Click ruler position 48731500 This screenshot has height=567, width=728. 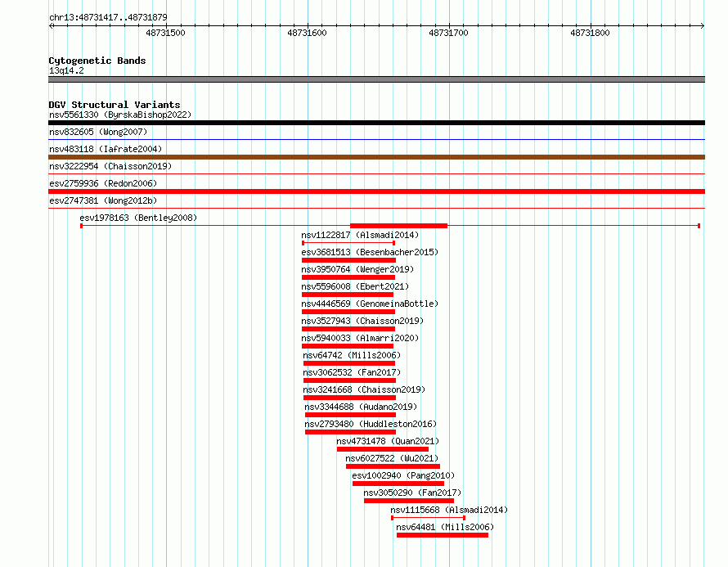[x=165, y=33]
